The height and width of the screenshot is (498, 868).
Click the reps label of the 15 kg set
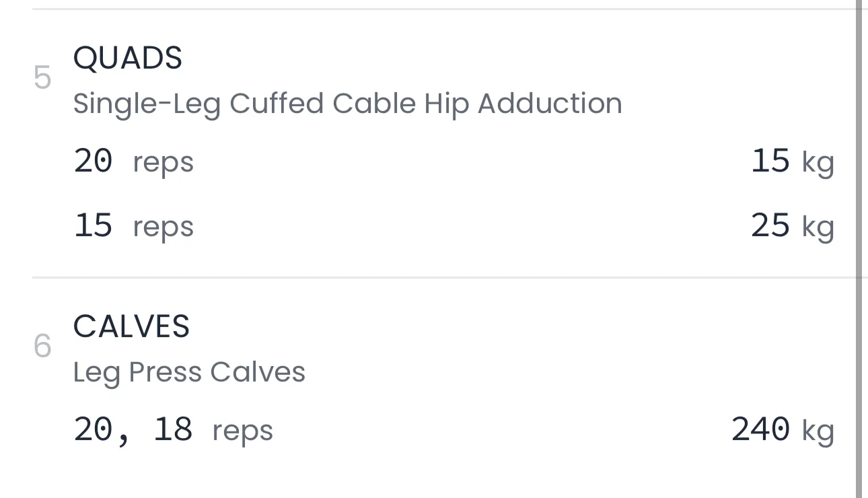point(164,163)
